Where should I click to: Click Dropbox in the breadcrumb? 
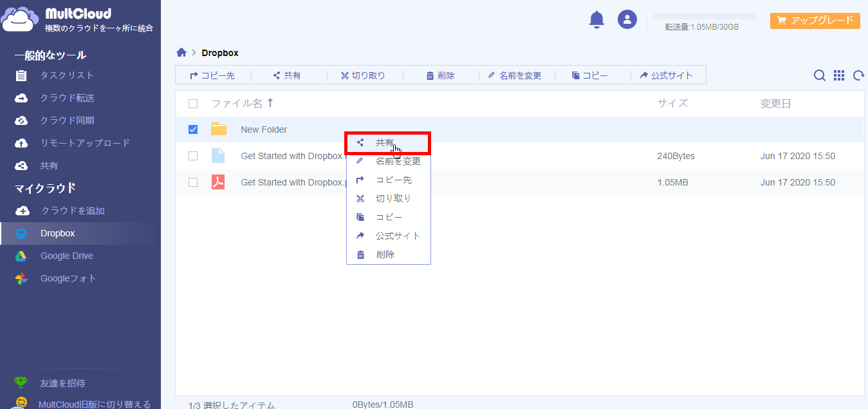[x=220, y=53]
